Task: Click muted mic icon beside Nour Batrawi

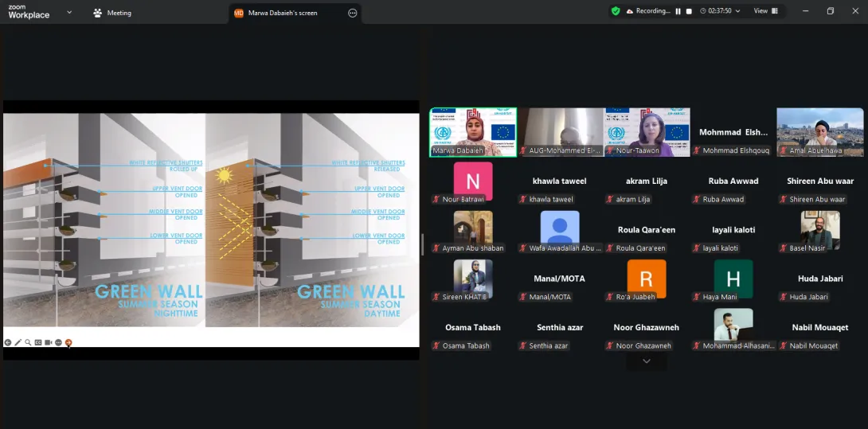Action: 436,199
